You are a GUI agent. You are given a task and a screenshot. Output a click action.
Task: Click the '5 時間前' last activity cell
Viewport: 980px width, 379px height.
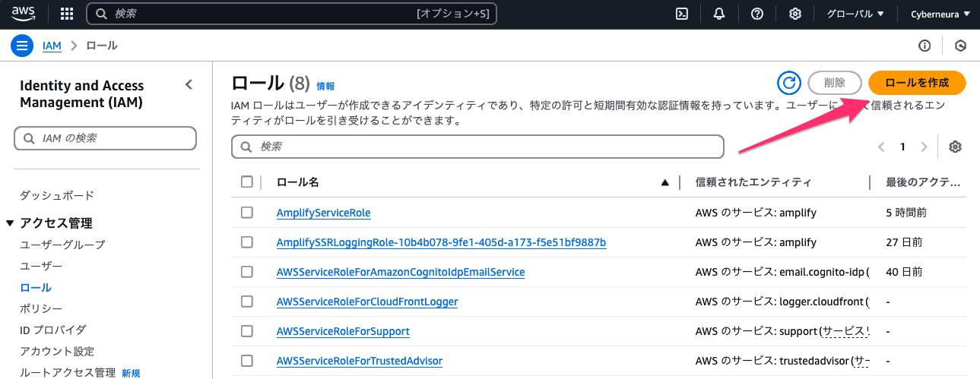tap(906, 213)
